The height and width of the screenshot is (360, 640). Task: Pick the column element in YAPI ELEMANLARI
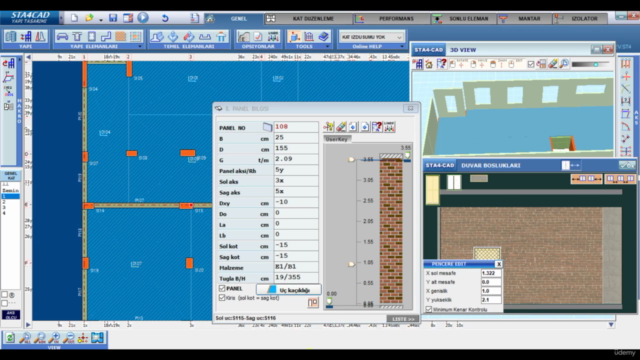point(91,37)
